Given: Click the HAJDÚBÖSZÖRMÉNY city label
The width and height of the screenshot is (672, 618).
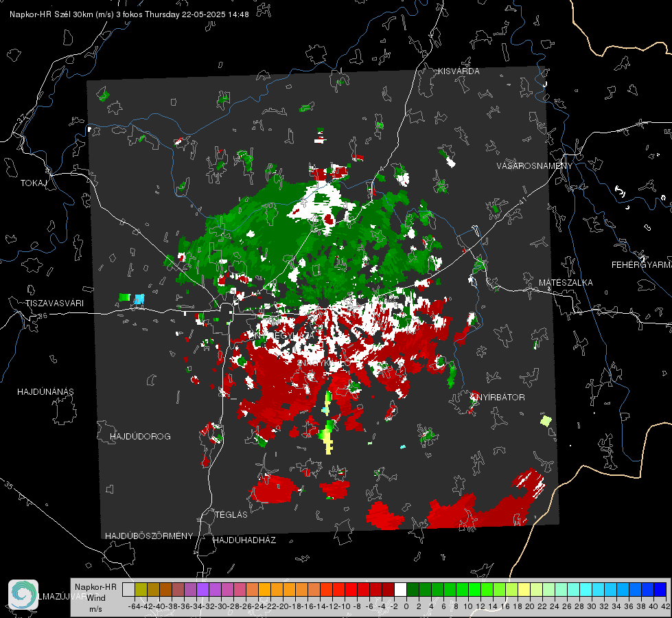Looking at the screenshot, I should 149,536.
